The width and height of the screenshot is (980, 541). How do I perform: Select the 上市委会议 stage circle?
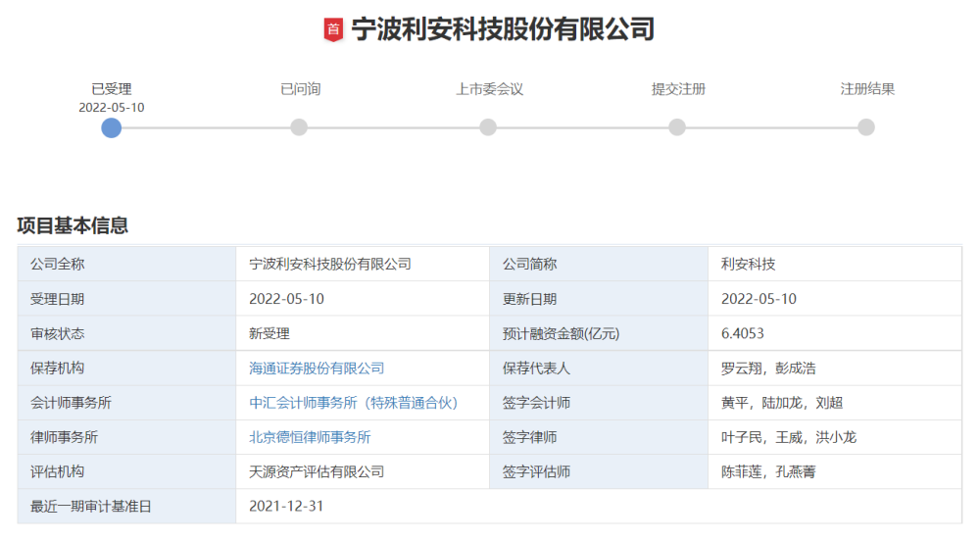click(488, 127)
